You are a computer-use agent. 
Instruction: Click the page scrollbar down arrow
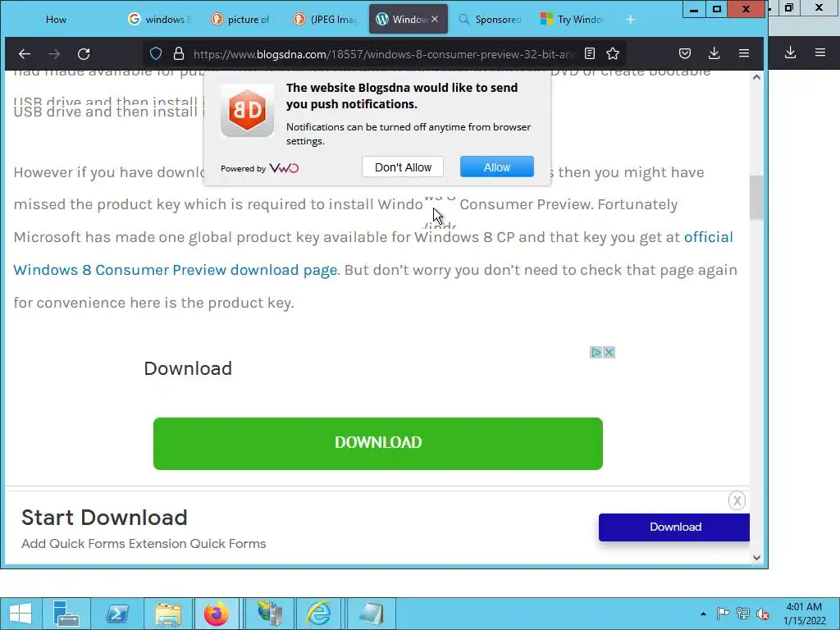tap(756, 558)
